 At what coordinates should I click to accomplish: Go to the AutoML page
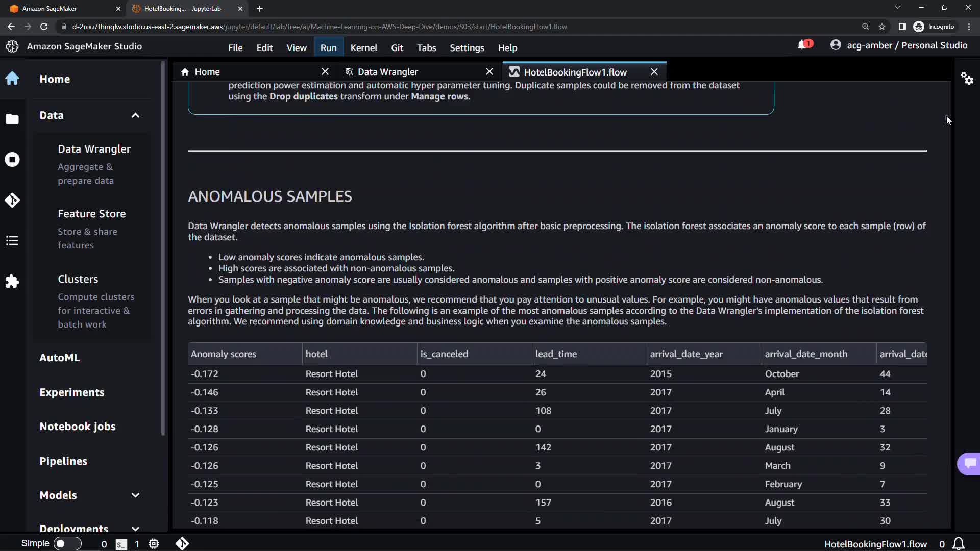click(x=59, y=358)
